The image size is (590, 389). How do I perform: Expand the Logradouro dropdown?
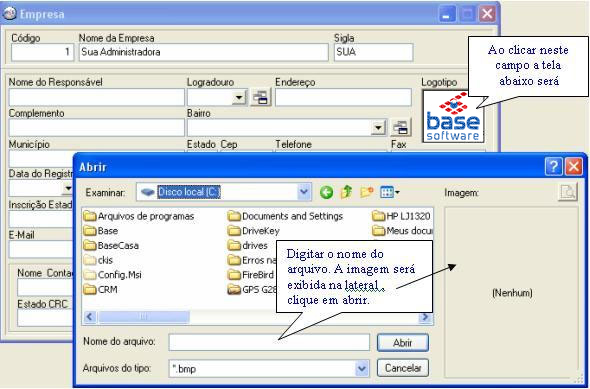point(239,98)
